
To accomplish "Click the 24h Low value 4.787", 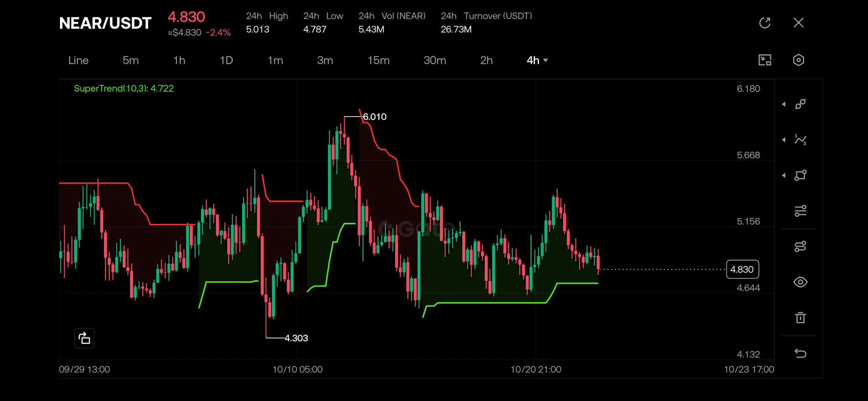I will (315, 29).
